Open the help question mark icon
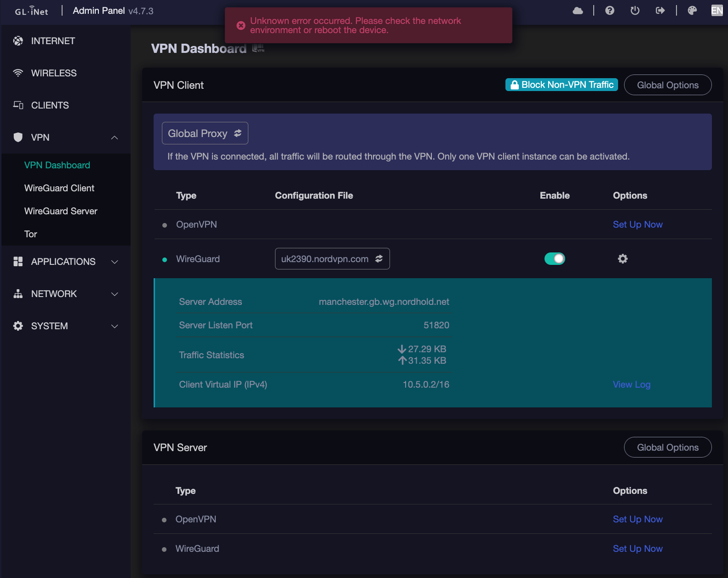The width and height of the screenshot is (728, 578). (x=609, y=11)
